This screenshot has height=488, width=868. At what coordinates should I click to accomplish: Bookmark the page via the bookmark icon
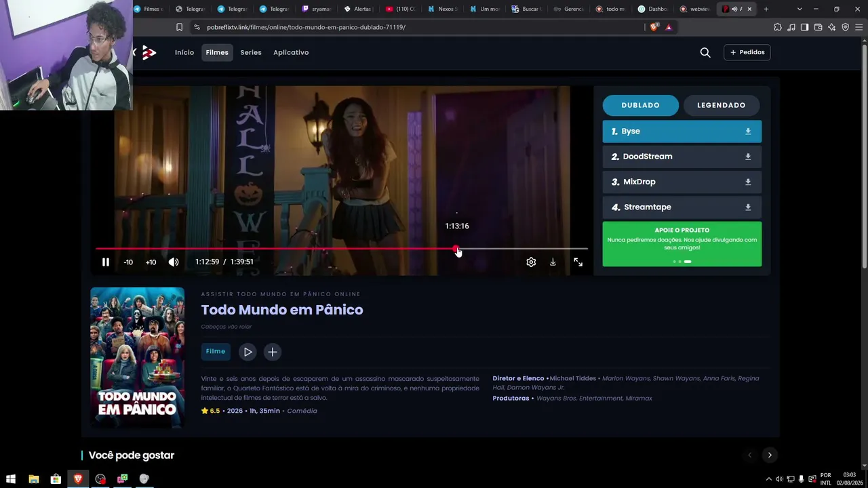click(179, 27)
